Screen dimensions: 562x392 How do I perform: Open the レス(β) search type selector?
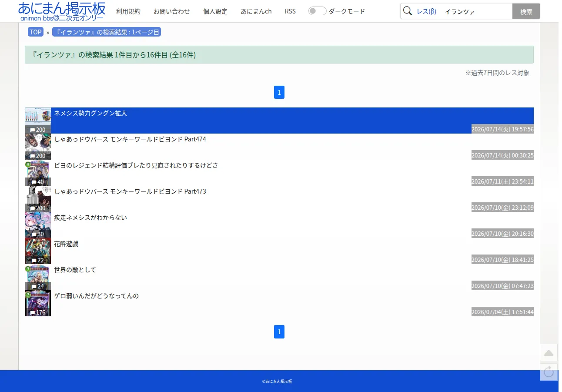pyautogui.click(x=426, y=11)
